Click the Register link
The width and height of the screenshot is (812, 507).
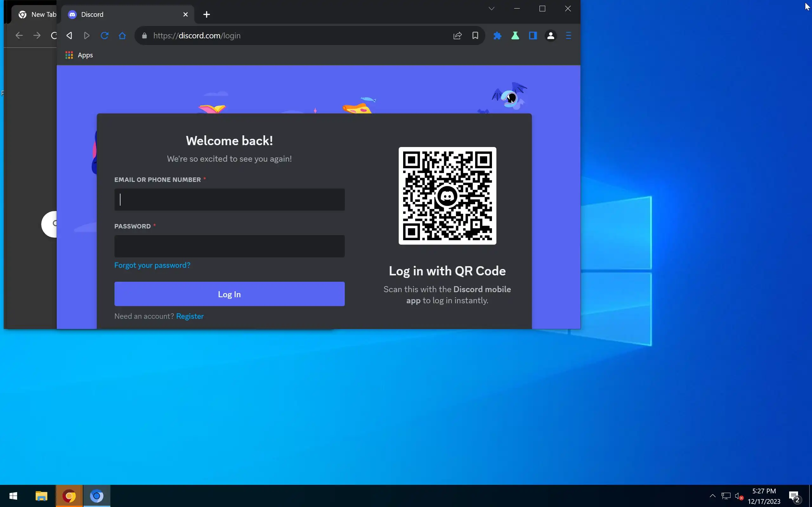[x=190, y=316]
